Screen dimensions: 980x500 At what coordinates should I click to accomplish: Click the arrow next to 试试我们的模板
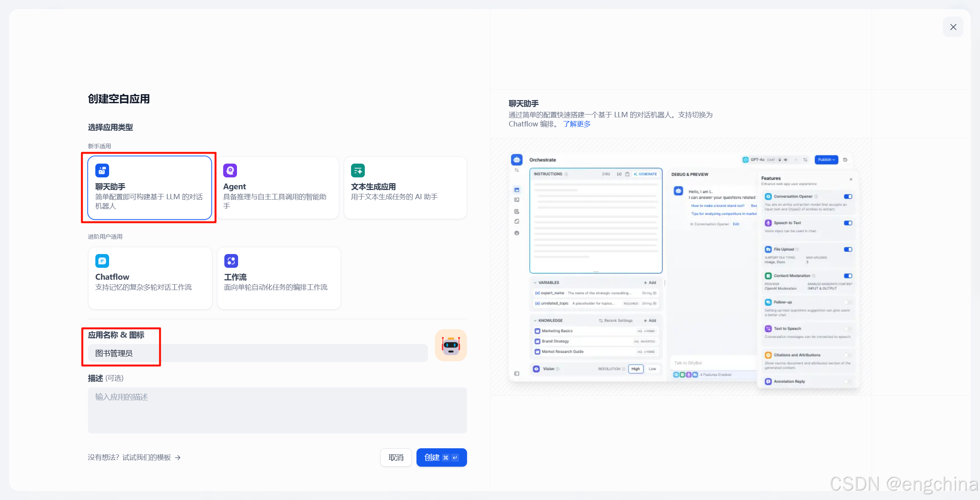click(178, 457)
